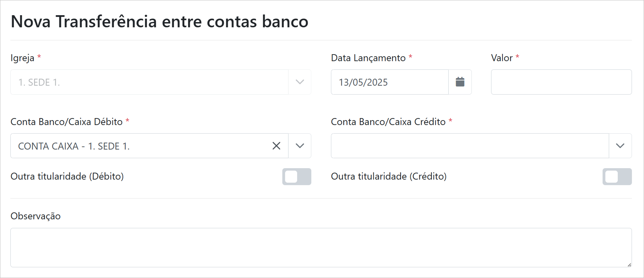Focus the Data Lançamento date field
The width and height of the screenshot is (644, 278).
(389, 82)
